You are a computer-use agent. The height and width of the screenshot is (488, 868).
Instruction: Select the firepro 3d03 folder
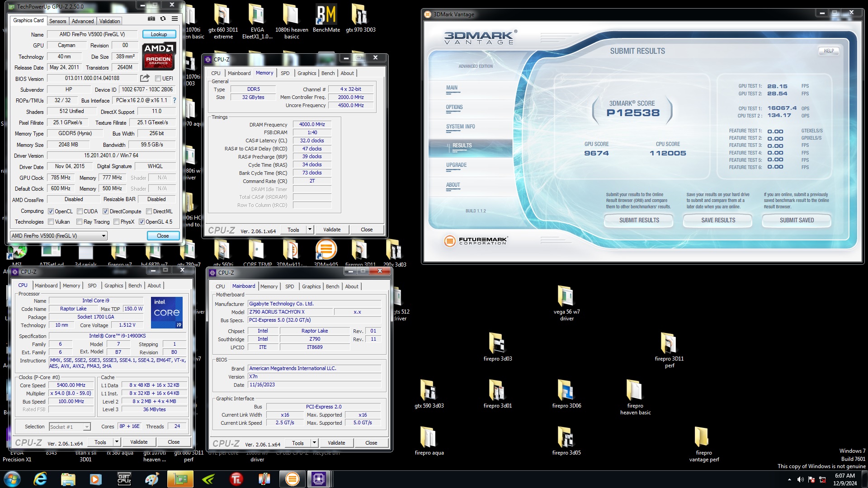click(497, 347)
